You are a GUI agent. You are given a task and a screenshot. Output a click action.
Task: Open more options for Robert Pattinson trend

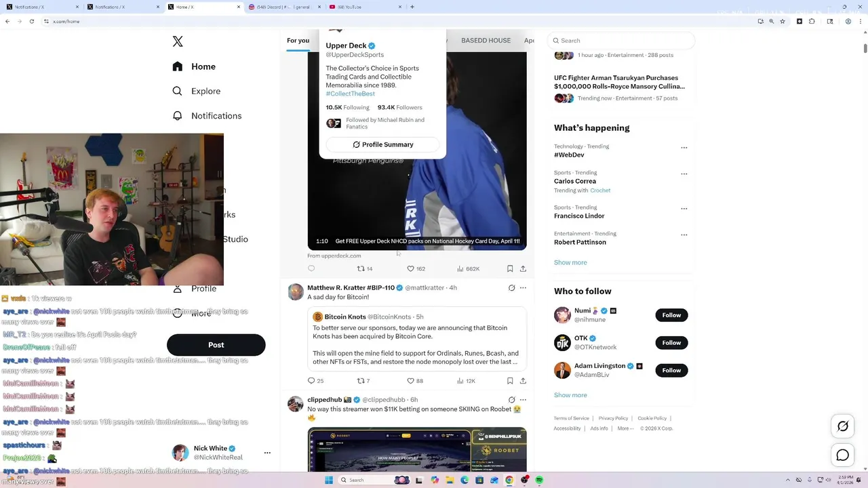click(684, 235)
